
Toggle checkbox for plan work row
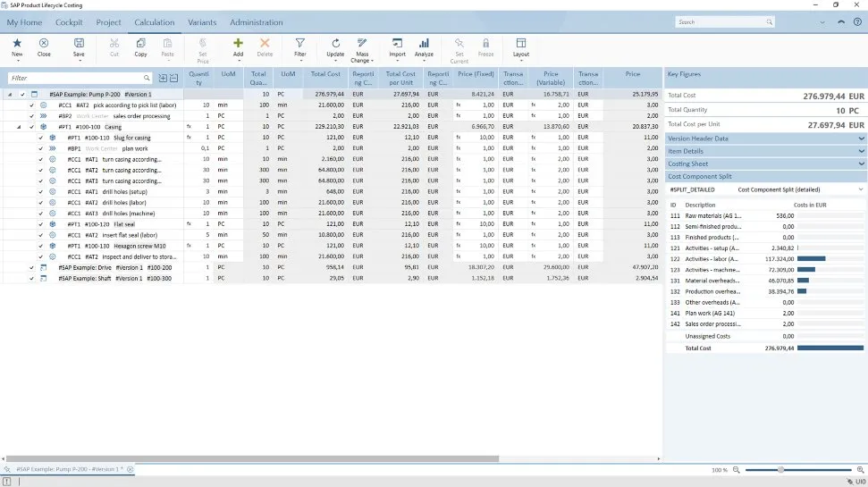coord(40,148)
